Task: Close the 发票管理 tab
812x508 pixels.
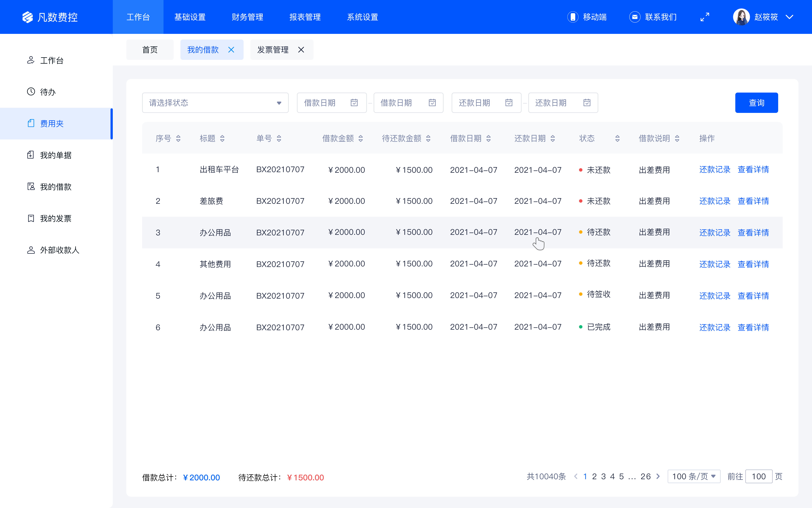Action: click(x=301, y=50)
